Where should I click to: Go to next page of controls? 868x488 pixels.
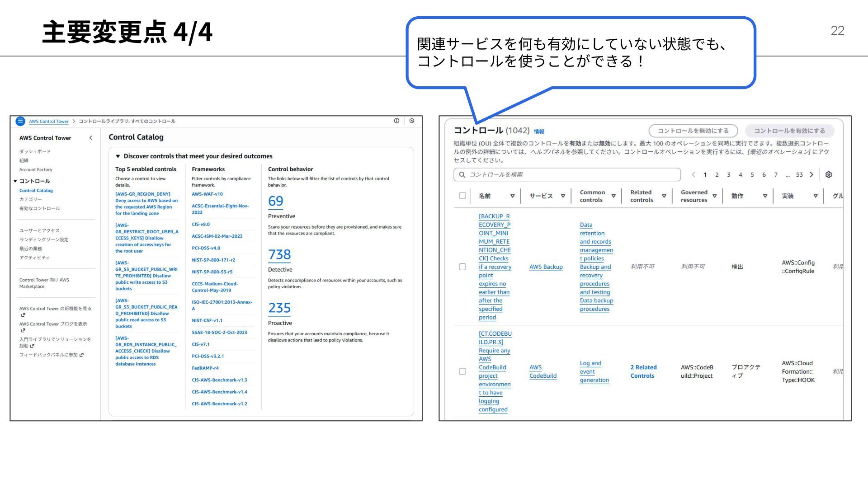click(811, 175)
